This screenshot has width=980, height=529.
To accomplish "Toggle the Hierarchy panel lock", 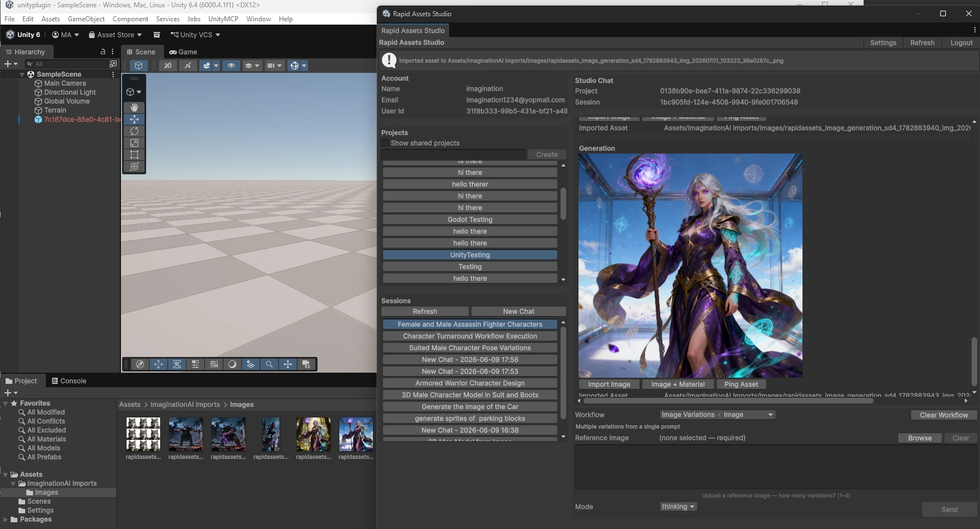I will pyautogui.click(x=103, y=52).
